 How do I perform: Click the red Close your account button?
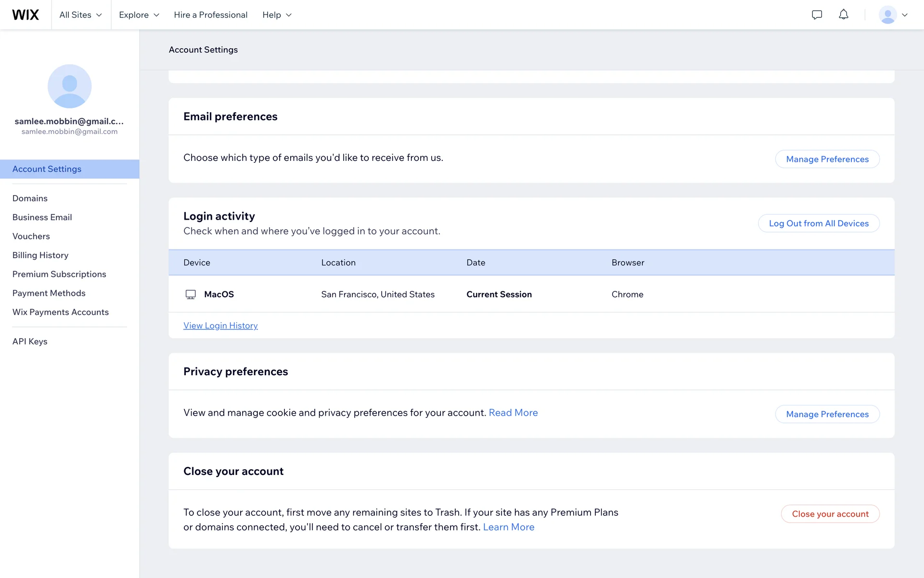[830, 514]
